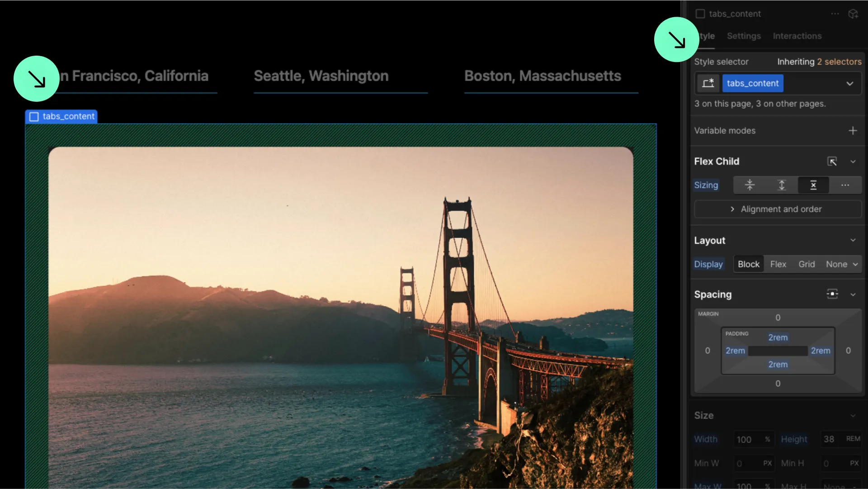Click the component cube icon in panel header
The height and width of the screenshot is (489, 868).
853,14
